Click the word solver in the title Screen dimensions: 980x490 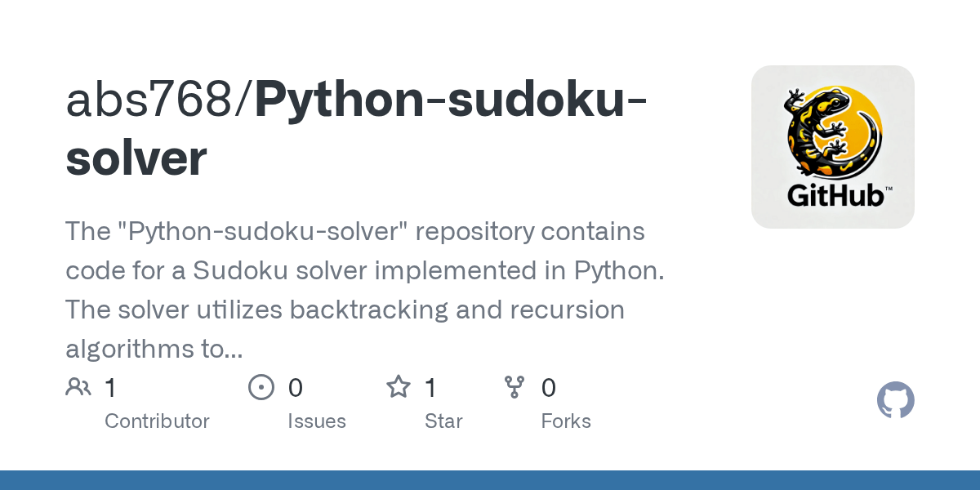tap(136, 158)
